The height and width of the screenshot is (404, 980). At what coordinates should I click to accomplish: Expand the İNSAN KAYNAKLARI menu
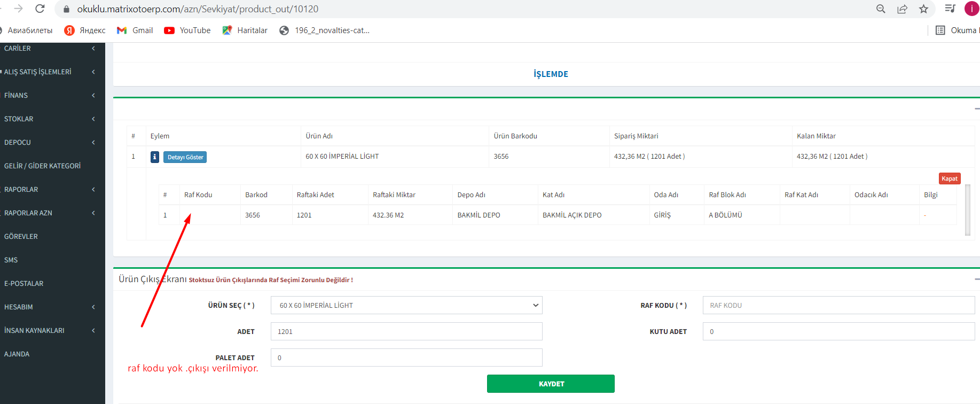(51, 330)
